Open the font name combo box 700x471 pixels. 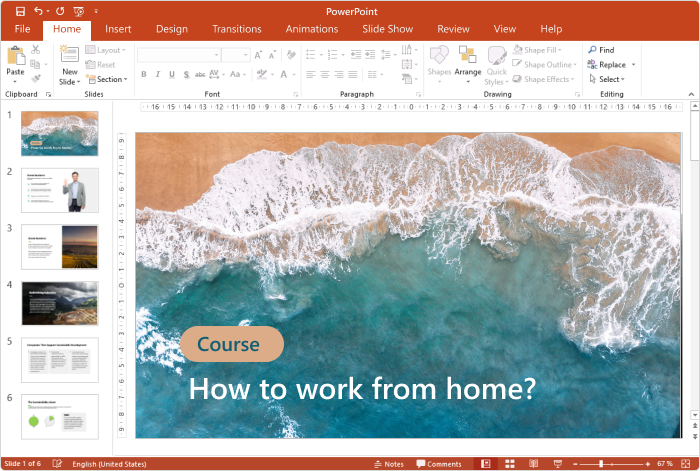pyautogui.click(x=179, y=55)
